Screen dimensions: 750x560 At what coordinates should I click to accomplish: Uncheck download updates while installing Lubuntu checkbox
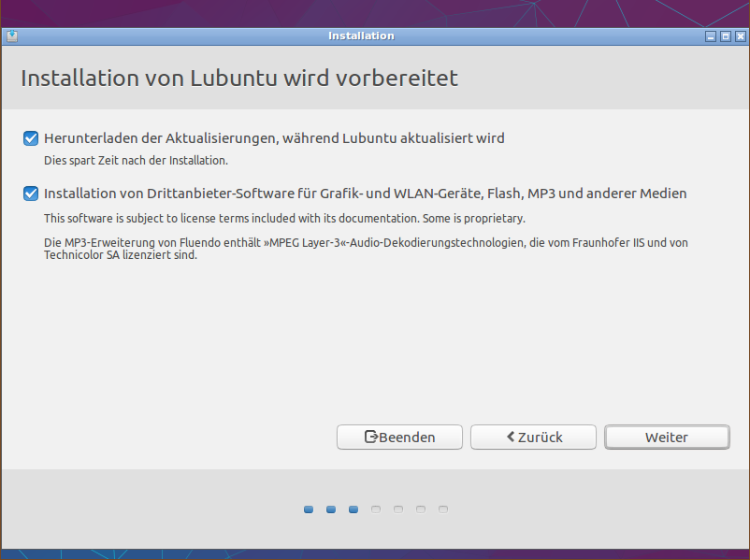[x=31, y=138]
